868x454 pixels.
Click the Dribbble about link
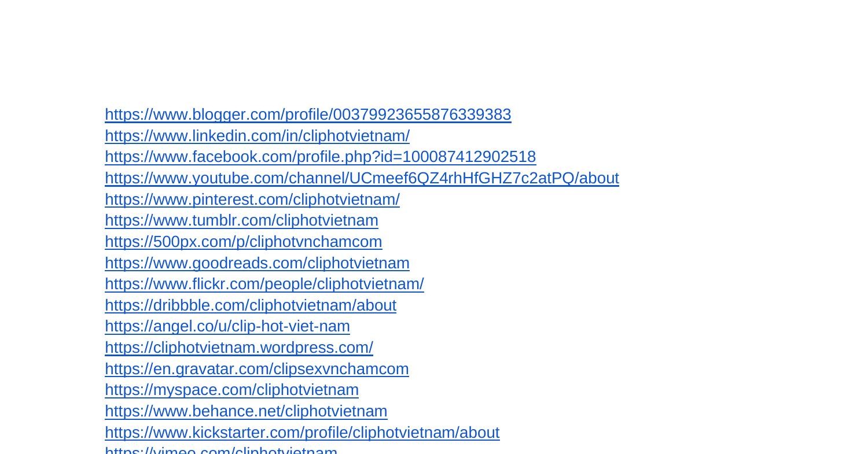tap(250, 305)
